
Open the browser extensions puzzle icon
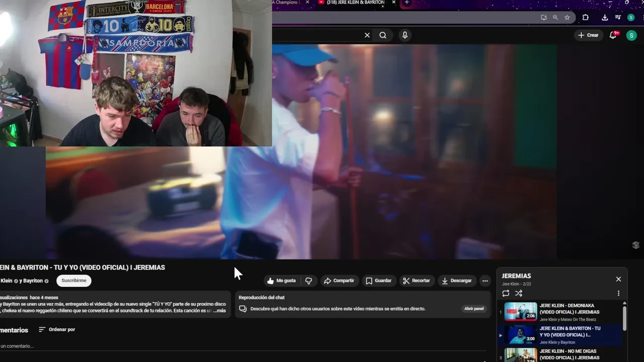(x=586, y=17)
